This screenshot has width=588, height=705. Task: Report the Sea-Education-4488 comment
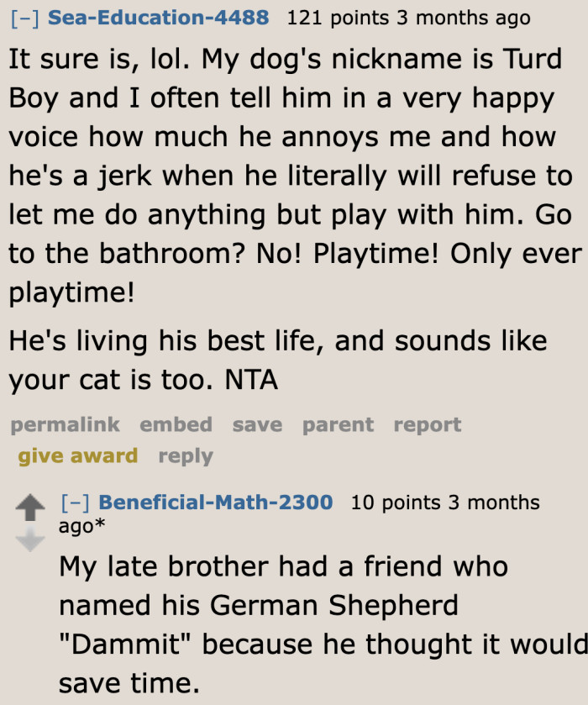click(x=428, y=425)
